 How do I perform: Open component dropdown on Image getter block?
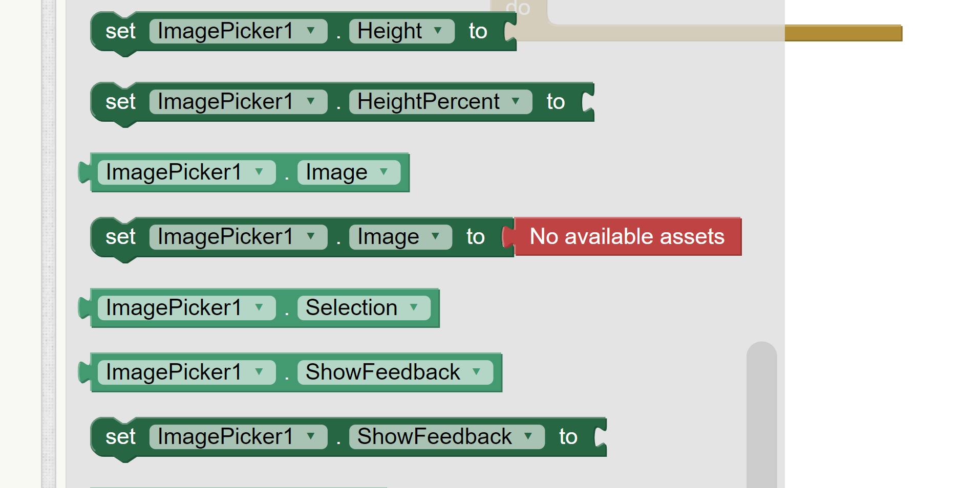tap(186, 172)
